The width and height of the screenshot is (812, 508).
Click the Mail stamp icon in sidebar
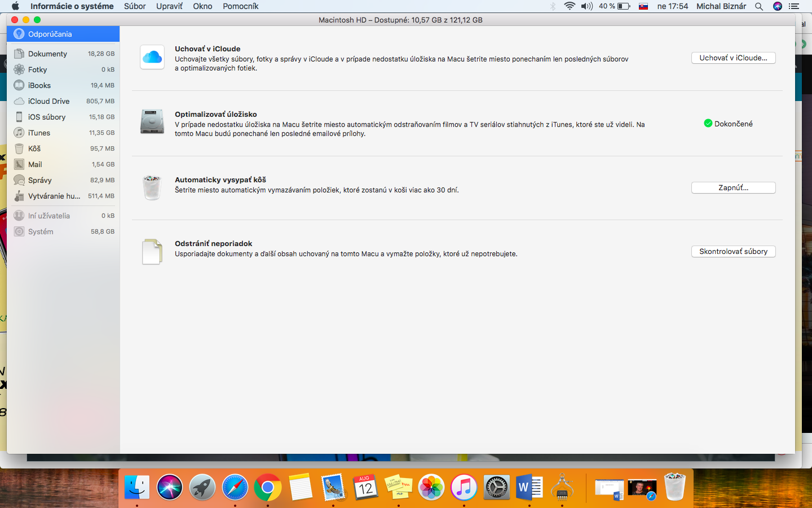click(x=19, y=164)
